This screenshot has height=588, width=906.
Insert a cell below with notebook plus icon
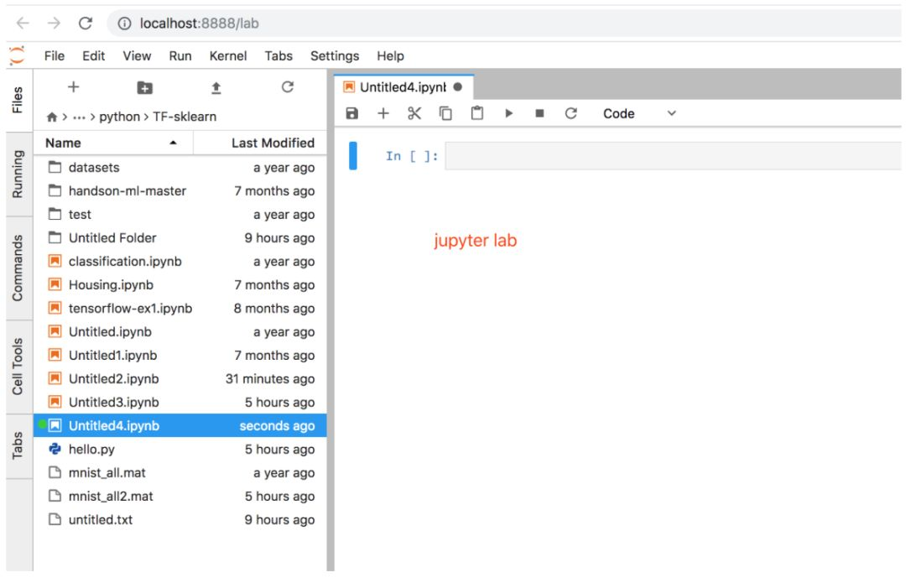point(383,113)
